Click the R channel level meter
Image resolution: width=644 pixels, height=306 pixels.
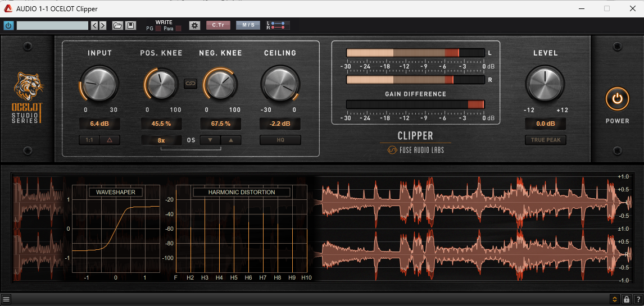[415, 80]
